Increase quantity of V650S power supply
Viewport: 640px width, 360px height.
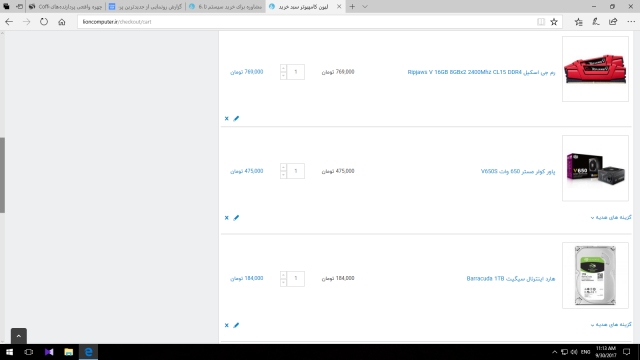[283, 167]
